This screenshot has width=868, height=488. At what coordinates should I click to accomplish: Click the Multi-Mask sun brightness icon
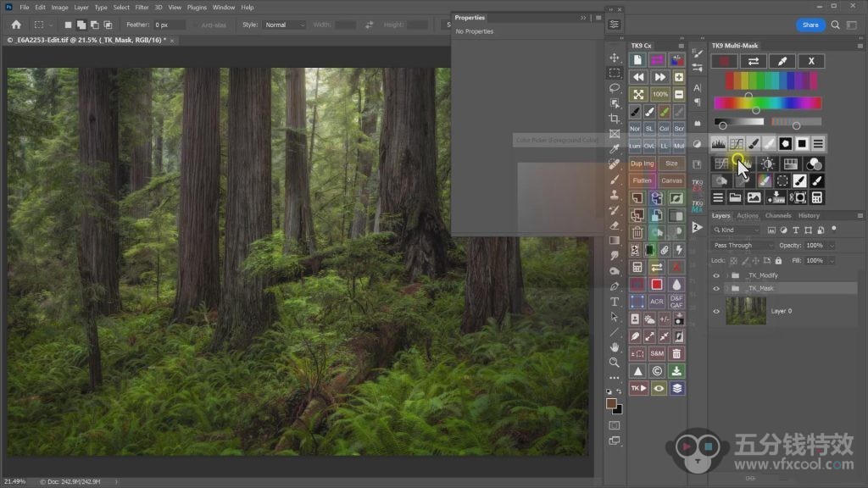tap(767, 164)
